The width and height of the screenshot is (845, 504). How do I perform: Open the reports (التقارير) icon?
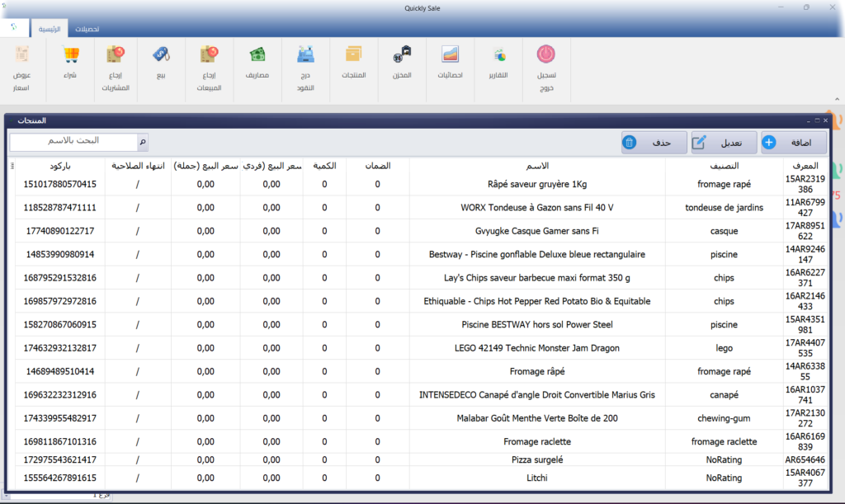[498, 55]
